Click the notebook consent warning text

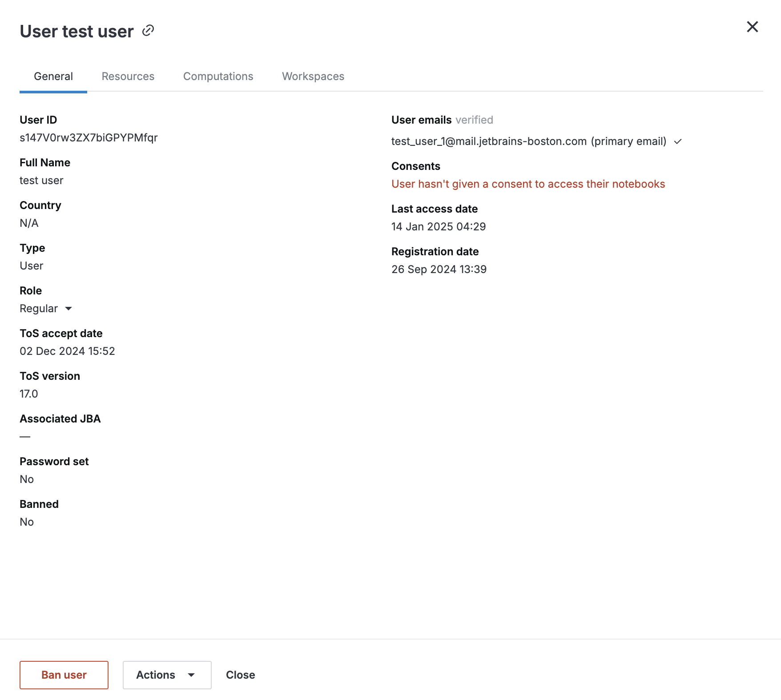point(528,184)
